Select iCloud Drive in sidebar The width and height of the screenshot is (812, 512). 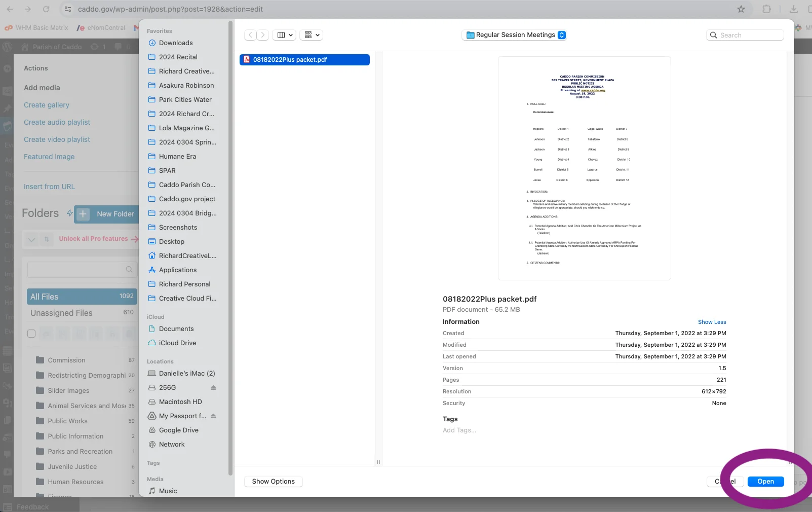click(177, 343)
